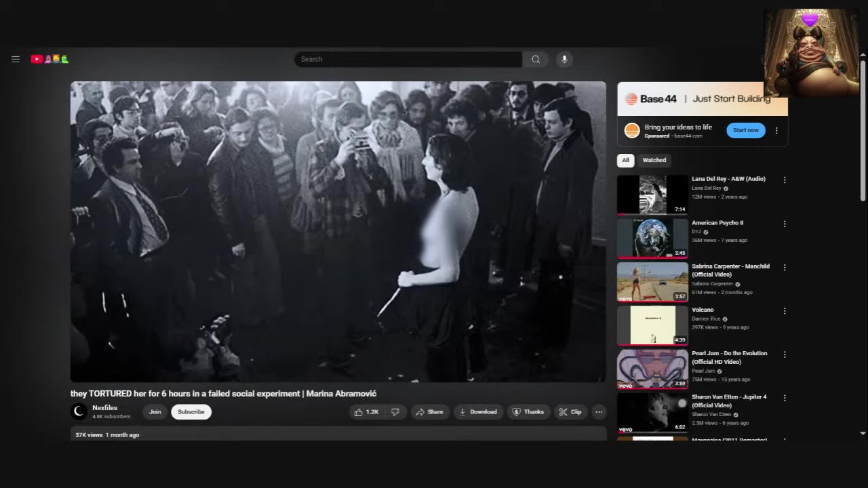Open the Nexfiles channel name link

point(105,408)
